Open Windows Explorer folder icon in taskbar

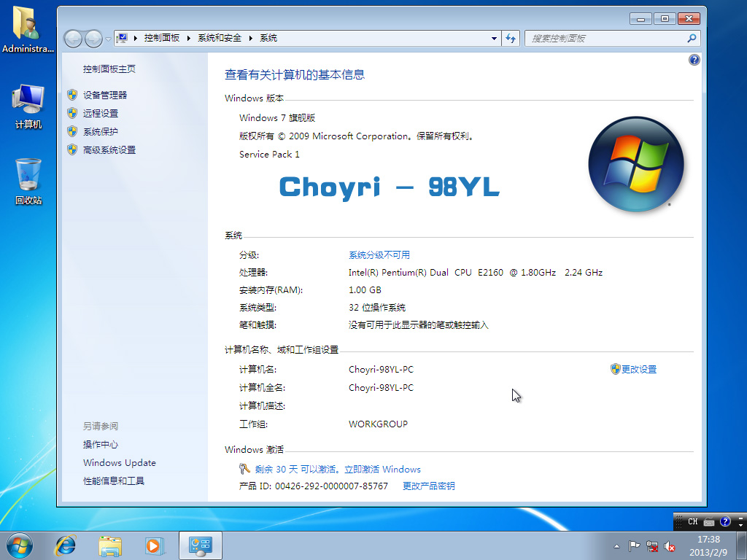tap(110, 545)
